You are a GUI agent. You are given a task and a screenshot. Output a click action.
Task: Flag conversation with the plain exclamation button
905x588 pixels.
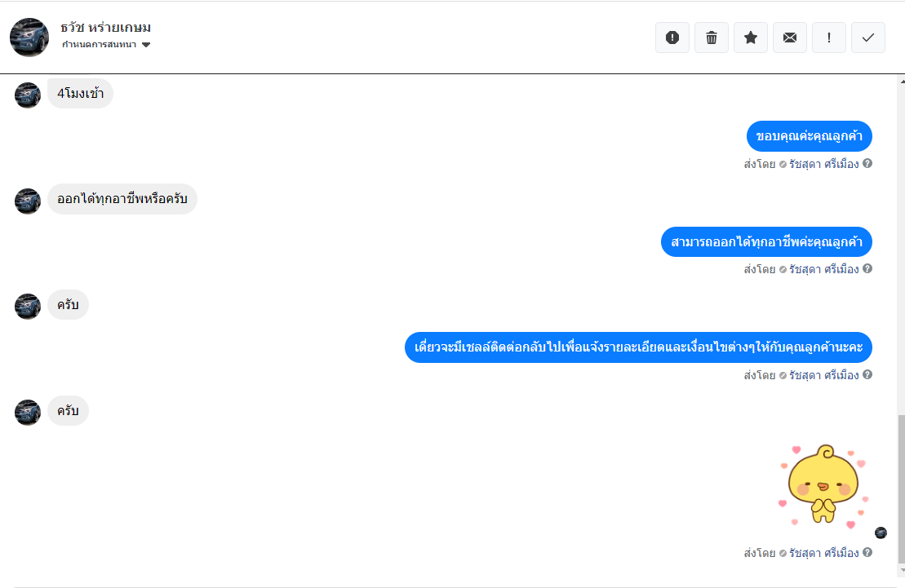click(829, 38)
